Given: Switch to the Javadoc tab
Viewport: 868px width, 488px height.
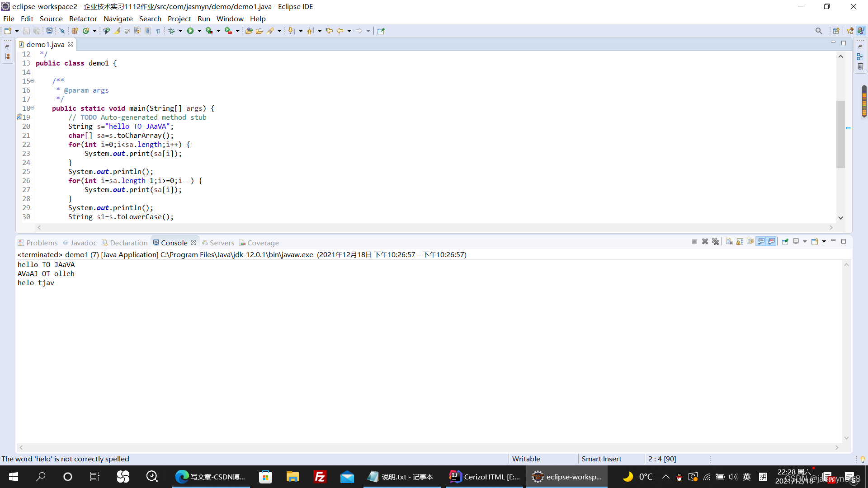Looking at the screenshot, I should 84,243.
